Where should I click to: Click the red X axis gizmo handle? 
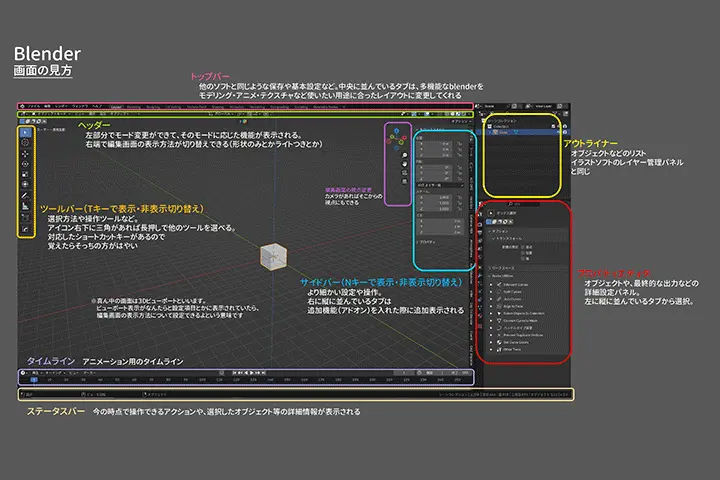tap(404, 137)
